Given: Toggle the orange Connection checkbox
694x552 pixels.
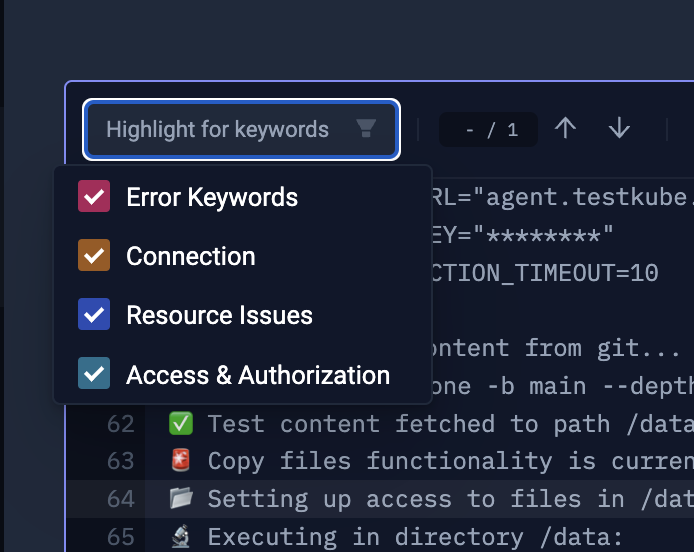Looking at the screenshot, I should 94,256.
